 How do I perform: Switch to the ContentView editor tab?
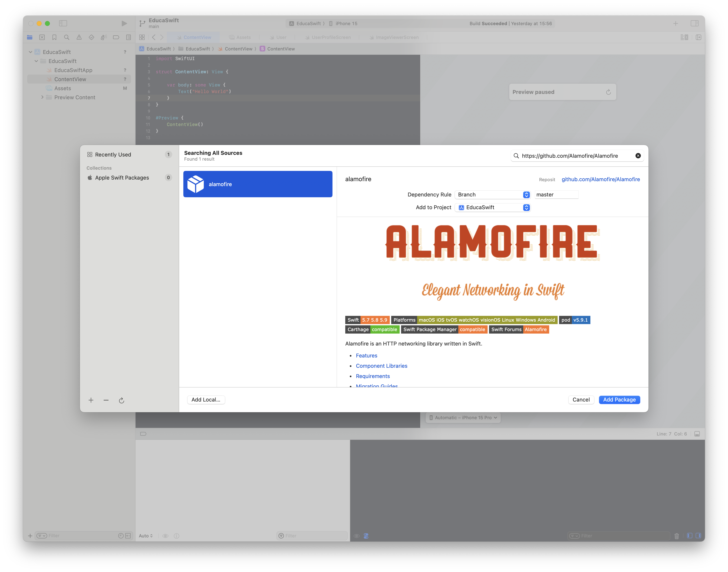click(x=194, y=37)
